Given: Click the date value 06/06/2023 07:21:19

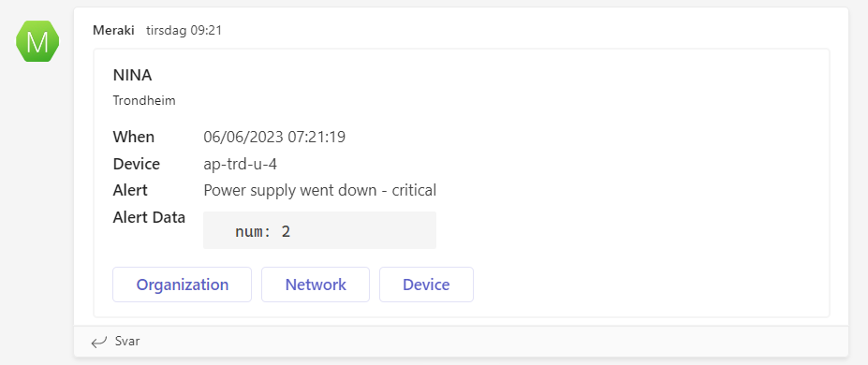Looking at the screenshot, I should 274,137.
